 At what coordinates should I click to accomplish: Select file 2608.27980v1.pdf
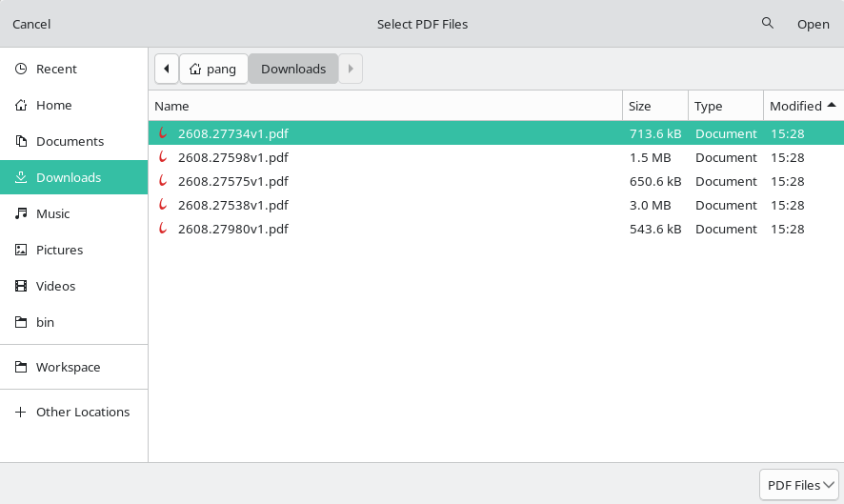tap(495, 229)
